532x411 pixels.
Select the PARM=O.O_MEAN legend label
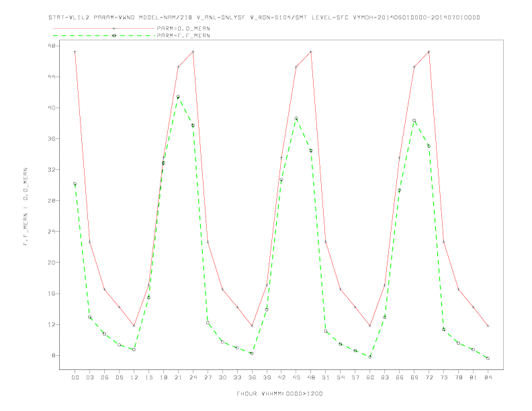click(x=183, y=28)
